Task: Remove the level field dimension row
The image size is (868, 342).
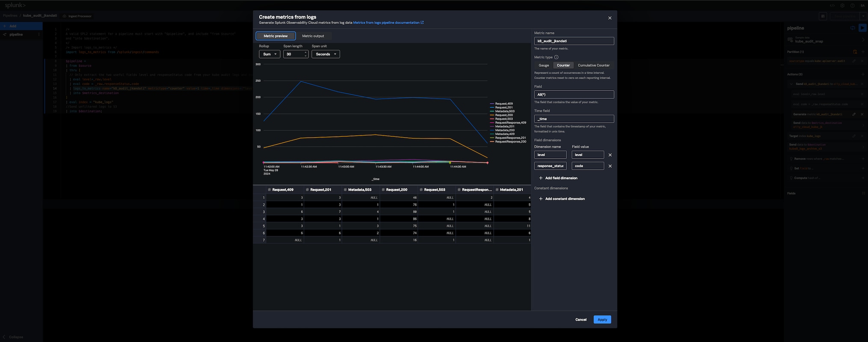Action: coord(610,155)
